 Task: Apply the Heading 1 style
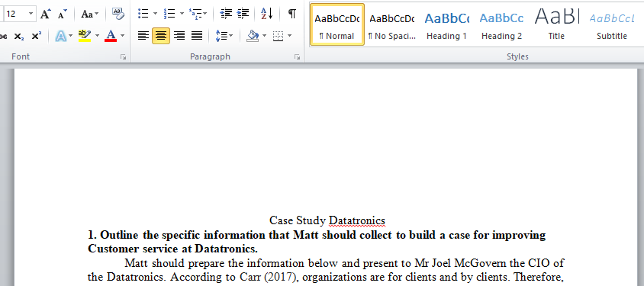pos(446,24)
